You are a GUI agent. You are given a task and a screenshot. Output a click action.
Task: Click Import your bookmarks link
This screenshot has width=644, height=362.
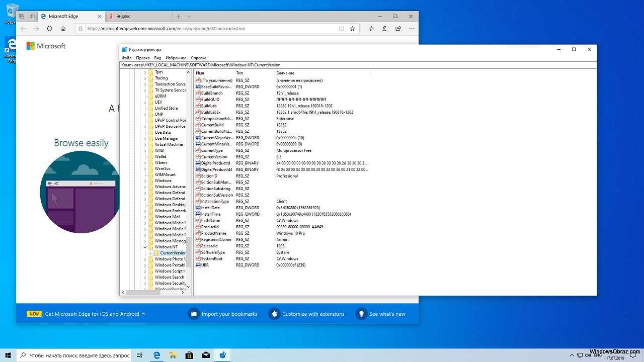pos(229,314)
